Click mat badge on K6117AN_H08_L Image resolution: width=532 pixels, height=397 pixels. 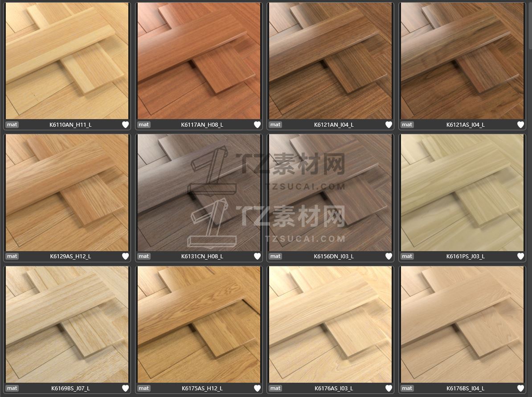pyautogui.click(x=143, y=124)
